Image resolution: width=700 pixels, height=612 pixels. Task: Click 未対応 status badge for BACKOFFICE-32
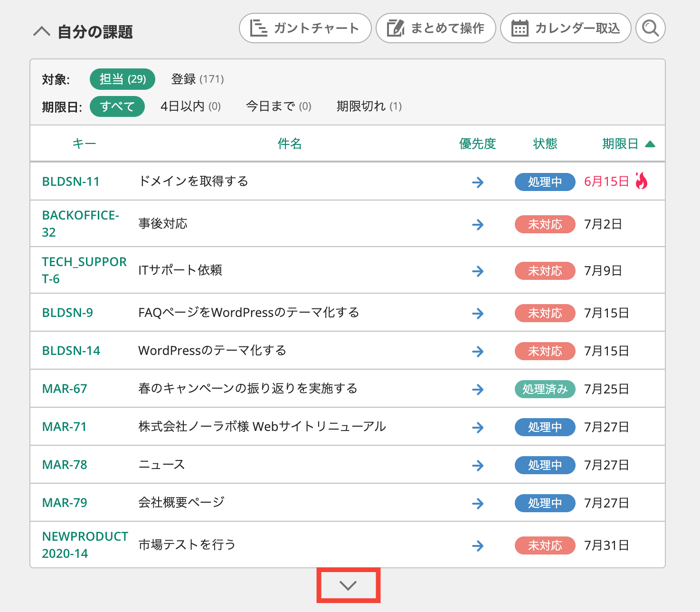pos(545,224)
